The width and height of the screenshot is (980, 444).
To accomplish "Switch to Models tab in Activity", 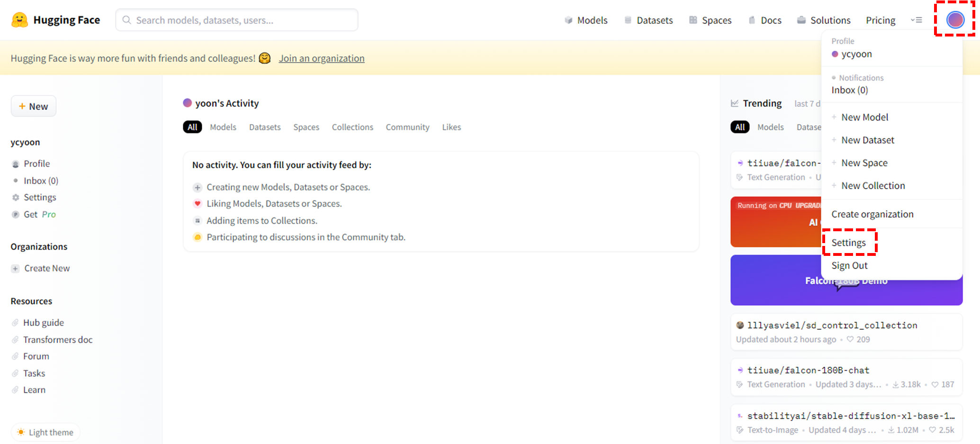I will click(x=223, y=127).
